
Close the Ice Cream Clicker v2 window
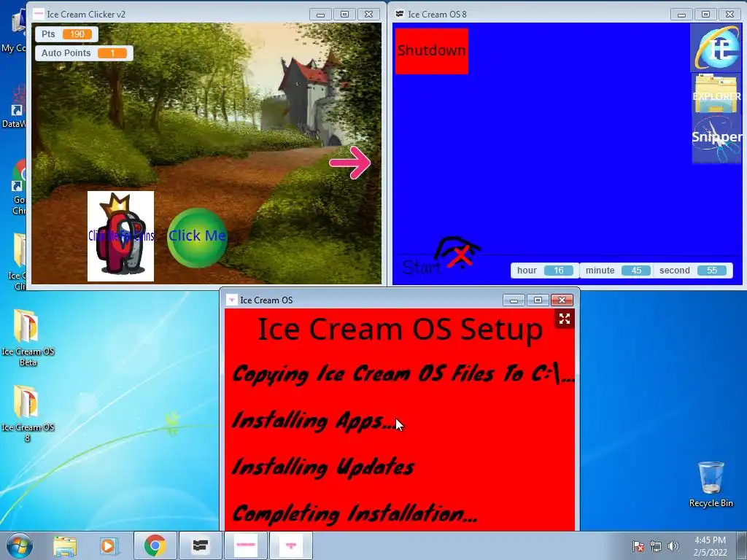click(x=368, y=15)
